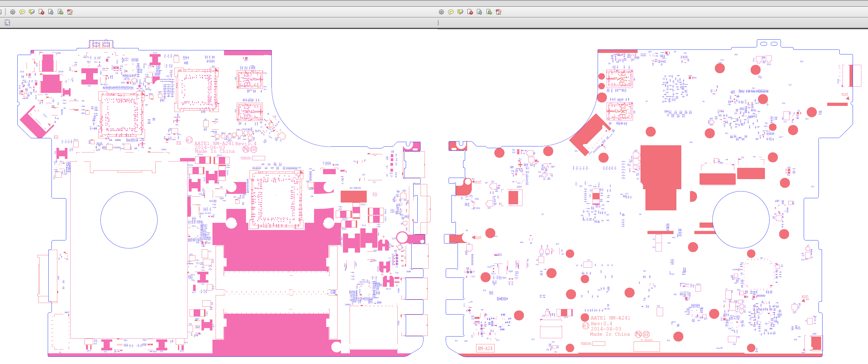
Task: Click extract page green arrow in left pane
Action: pos(61,12)
